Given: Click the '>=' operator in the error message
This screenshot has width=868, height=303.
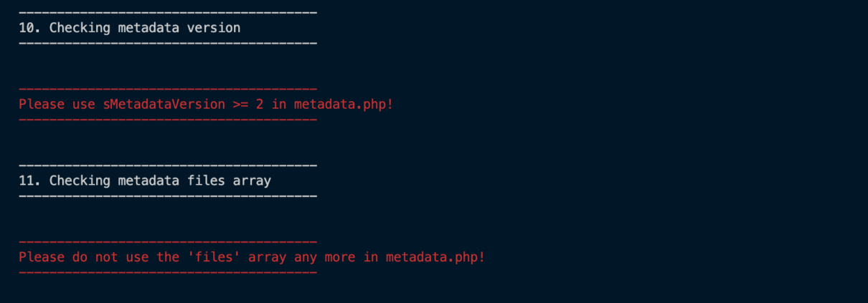Looking at the screenshot, I should coord(241,104).
